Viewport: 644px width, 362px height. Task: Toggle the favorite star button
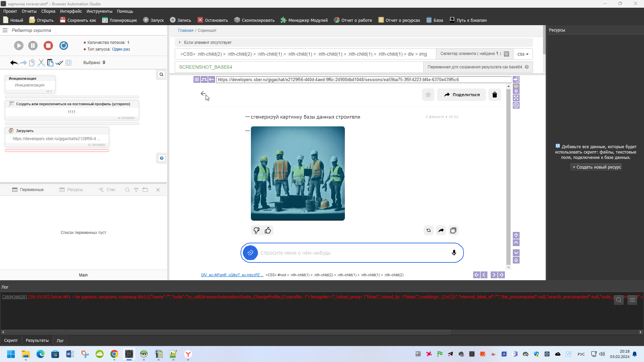point(428,95)
